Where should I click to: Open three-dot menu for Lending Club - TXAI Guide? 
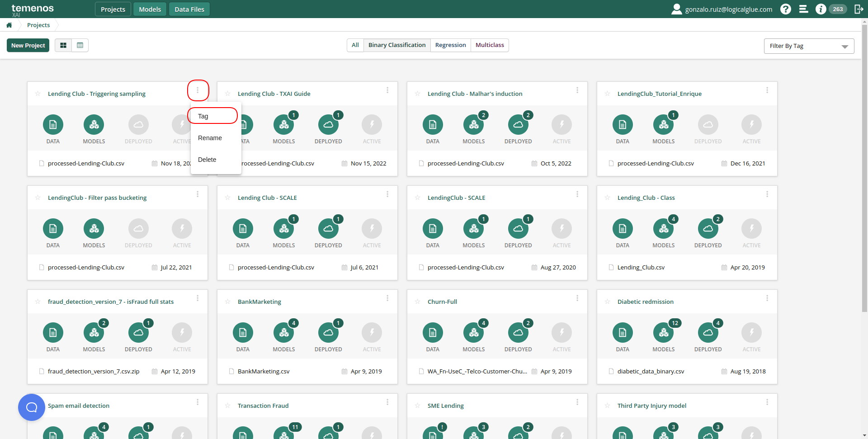tap(387, 90)
